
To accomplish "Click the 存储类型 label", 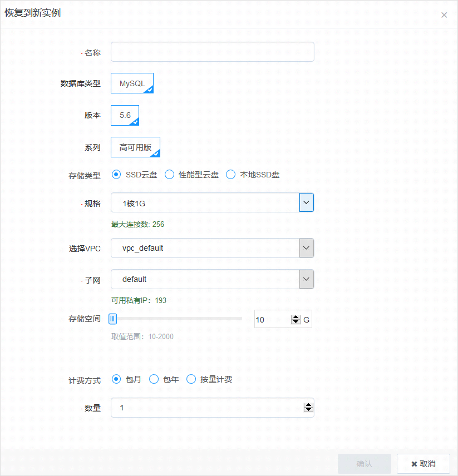I will (85, 176).
